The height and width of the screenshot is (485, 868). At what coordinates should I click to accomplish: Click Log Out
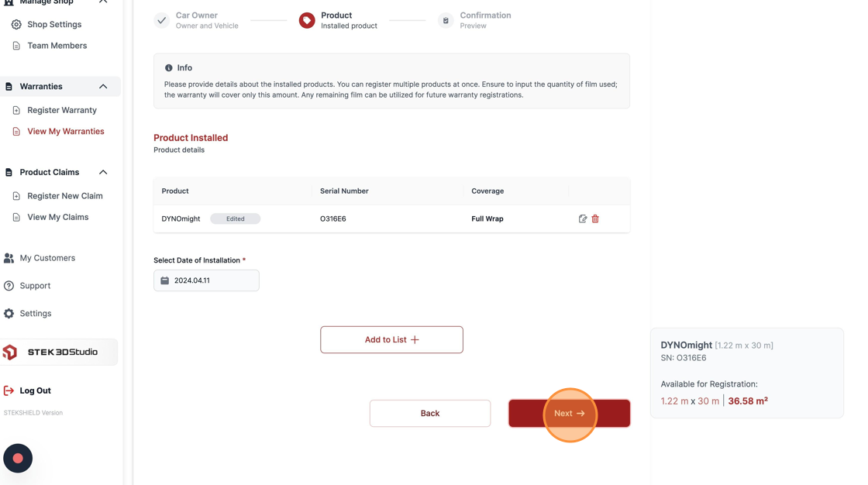(35, 390)
